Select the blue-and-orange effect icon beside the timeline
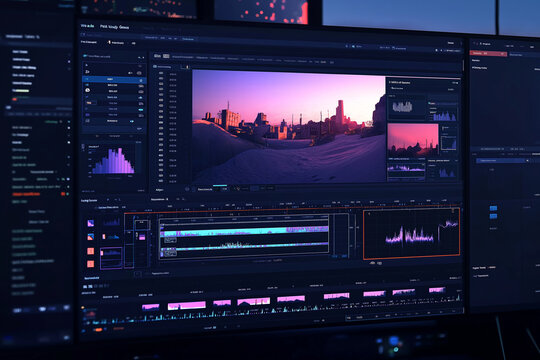The image size is (540, 360). 91,237
